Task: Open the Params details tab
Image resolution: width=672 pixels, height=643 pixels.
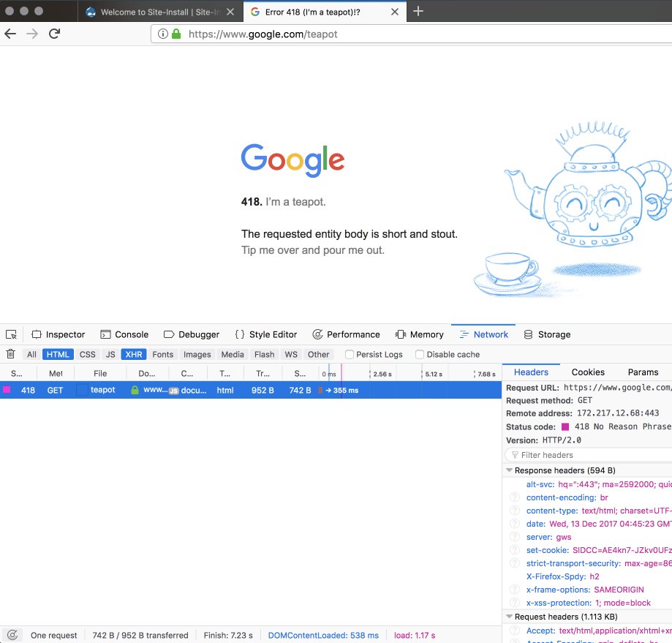Action: click(643, 372)
